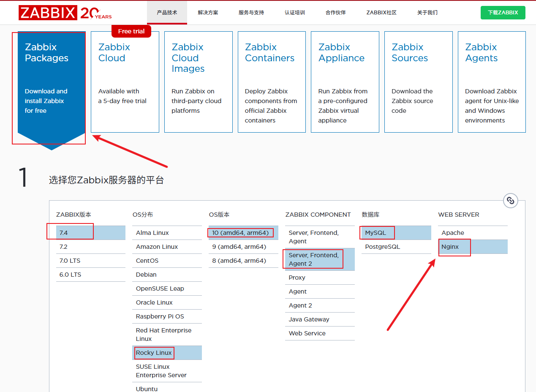
Task: Select OpenSUSE Leap distribution
Action: point(167,289)
